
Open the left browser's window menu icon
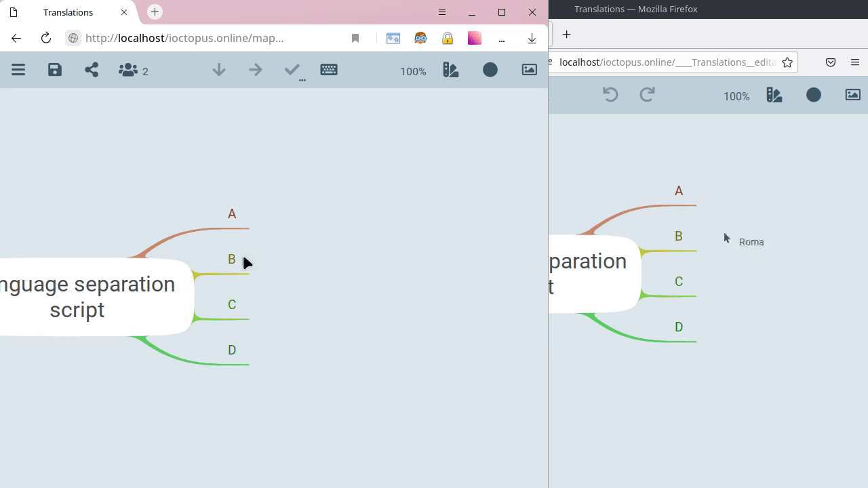(442, 12)
